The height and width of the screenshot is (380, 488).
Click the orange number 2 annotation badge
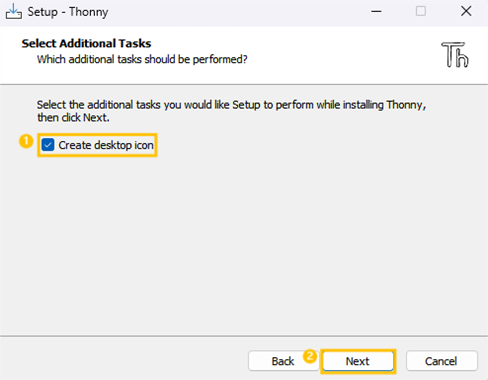[310, 356]
